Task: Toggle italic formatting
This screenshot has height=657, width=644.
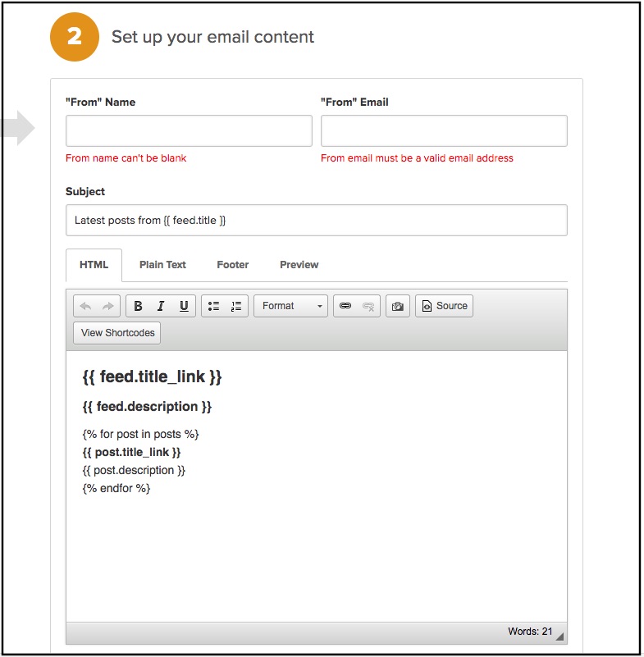Action: pyautogui.click(x=161, y=307)
